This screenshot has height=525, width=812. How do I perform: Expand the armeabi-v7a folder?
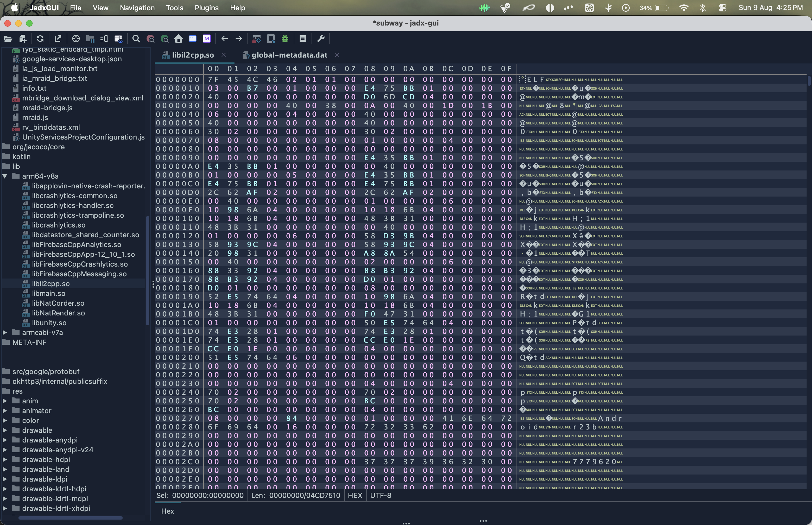[5, 332]
